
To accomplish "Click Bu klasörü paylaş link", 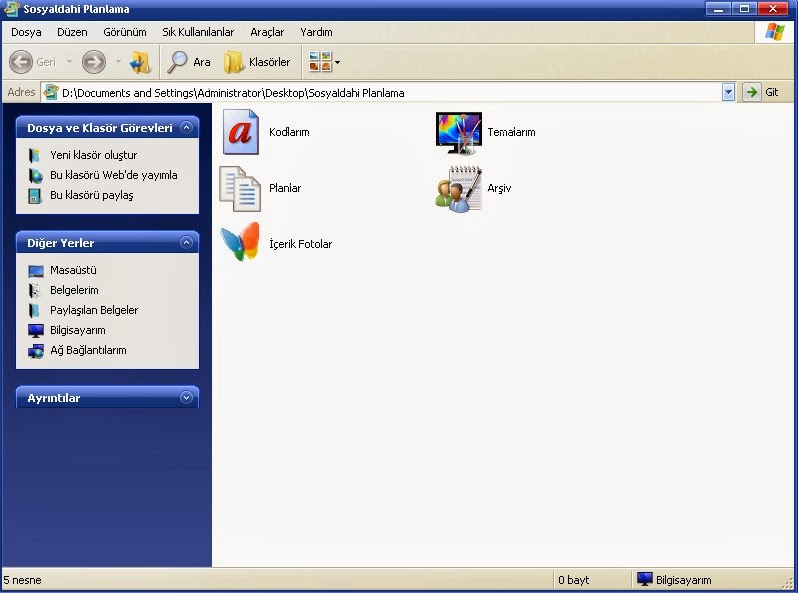I will (92, 195).
